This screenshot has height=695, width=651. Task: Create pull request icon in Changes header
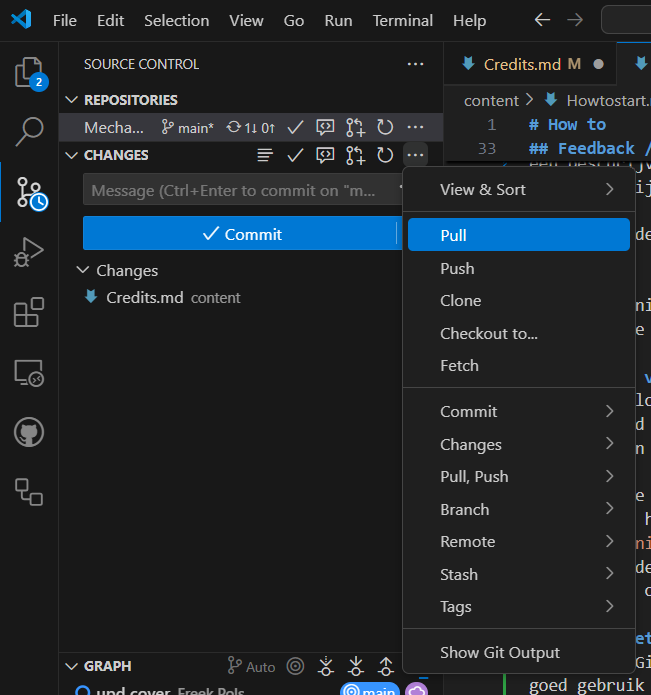355,156
